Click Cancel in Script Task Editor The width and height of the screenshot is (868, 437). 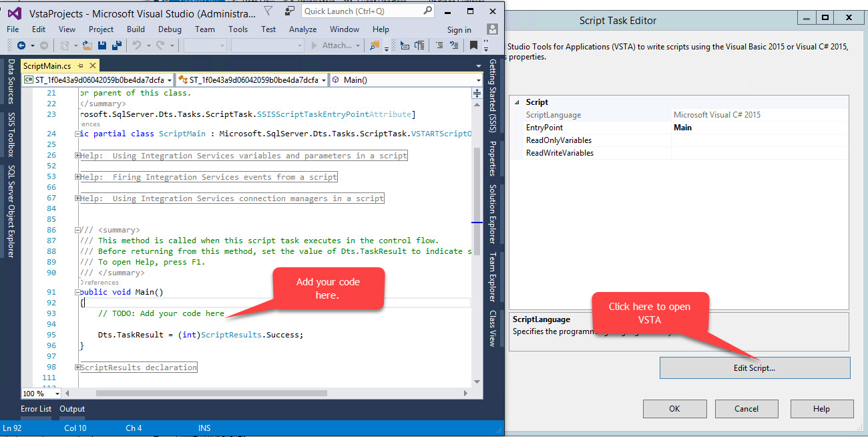point(746,409)
